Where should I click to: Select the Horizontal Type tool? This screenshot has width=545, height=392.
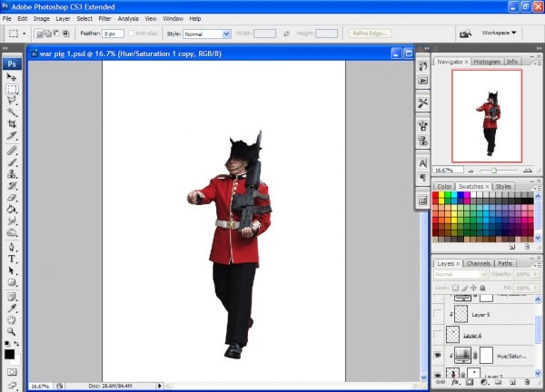click(x=12, y=259)
